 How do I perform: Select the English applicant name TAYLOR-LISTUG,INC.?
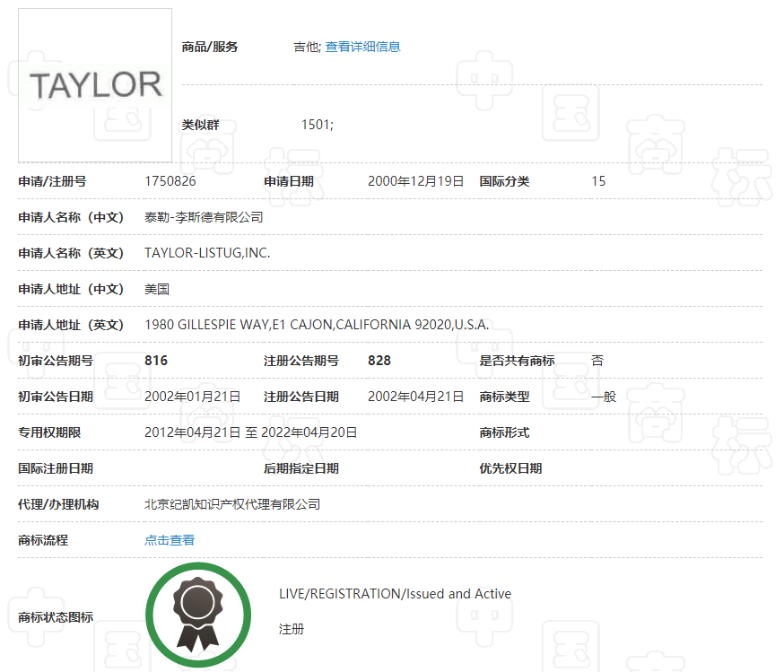(207, 253)
